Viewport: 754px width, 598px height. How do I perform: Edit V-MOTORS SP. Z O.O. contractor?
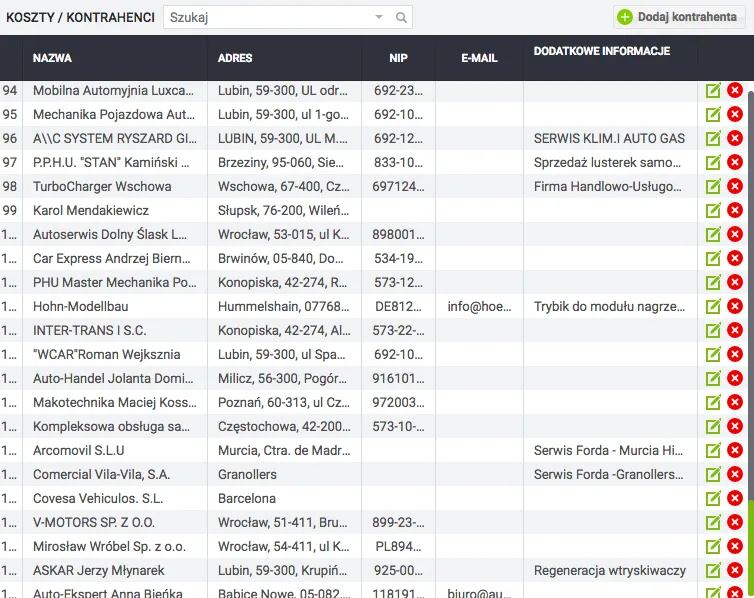713,523
